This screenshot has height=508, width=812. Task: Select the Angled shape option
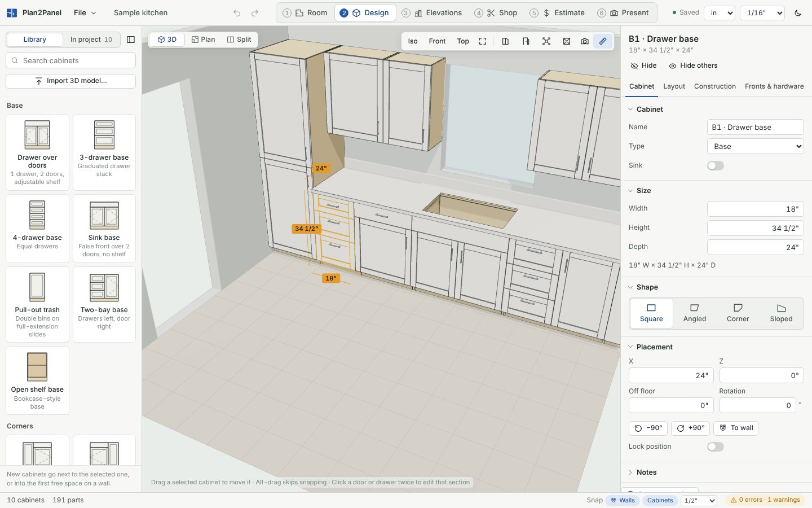[695, 313]
